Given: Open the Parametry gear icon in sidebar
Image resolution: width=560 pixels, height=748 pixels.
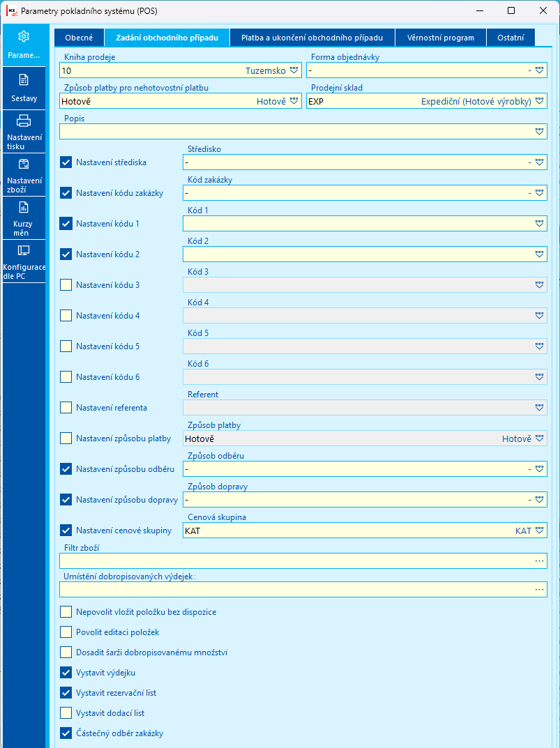Looking at the screenshot, I should pos(24,36).
